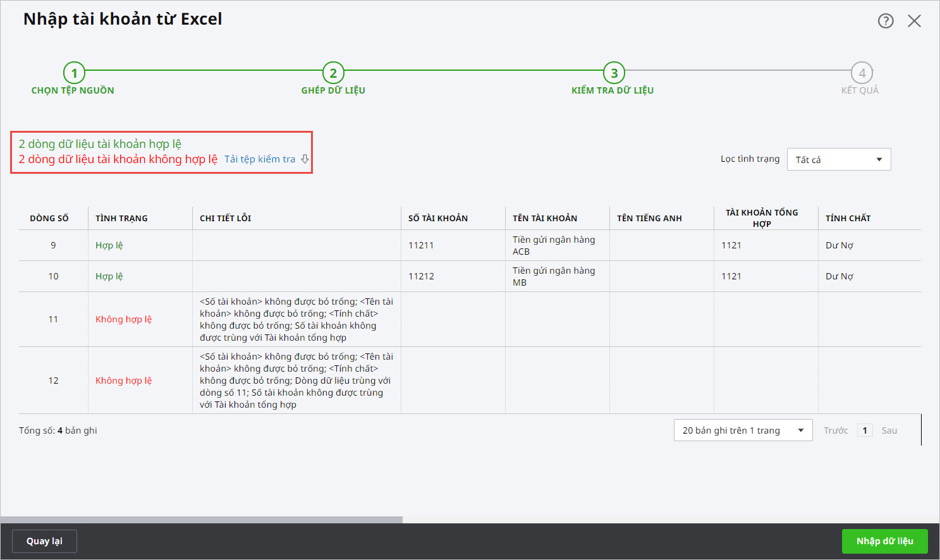This screenshot has width=940, height=560.
Task: Click the Quay lại button
Action: click(44, 541)
